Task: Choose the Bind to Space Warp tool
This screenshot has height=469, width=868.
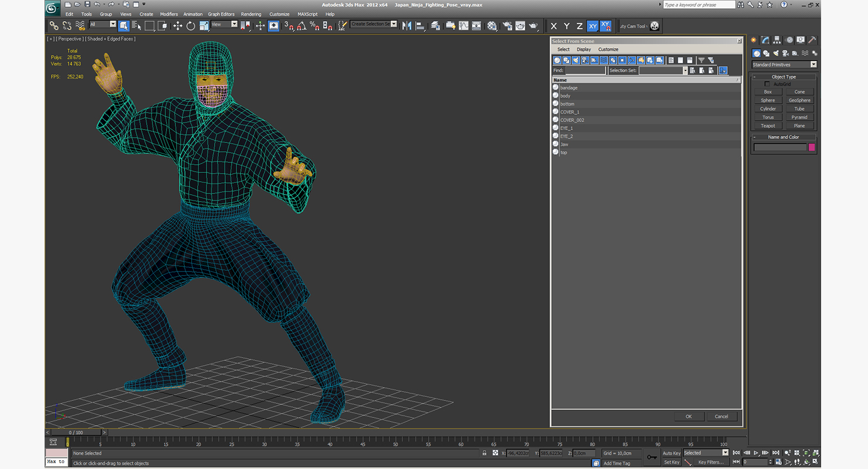Action: point(80,26)
